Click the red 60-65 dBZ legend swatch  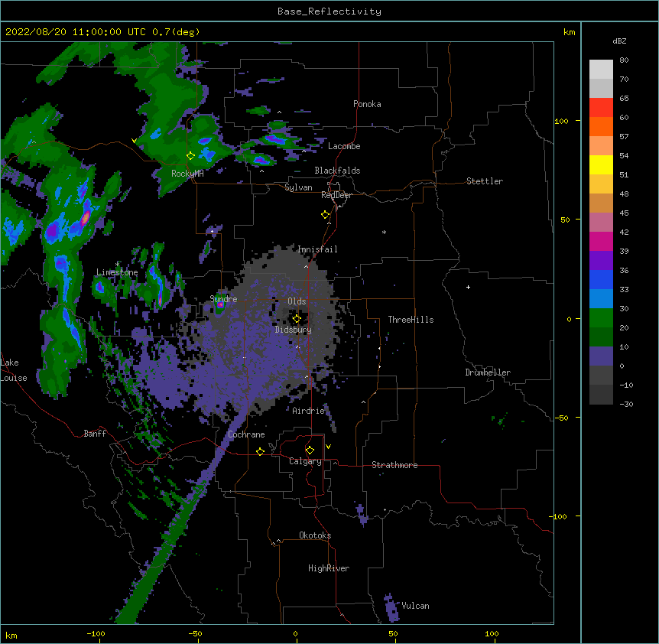pos(601,107)
